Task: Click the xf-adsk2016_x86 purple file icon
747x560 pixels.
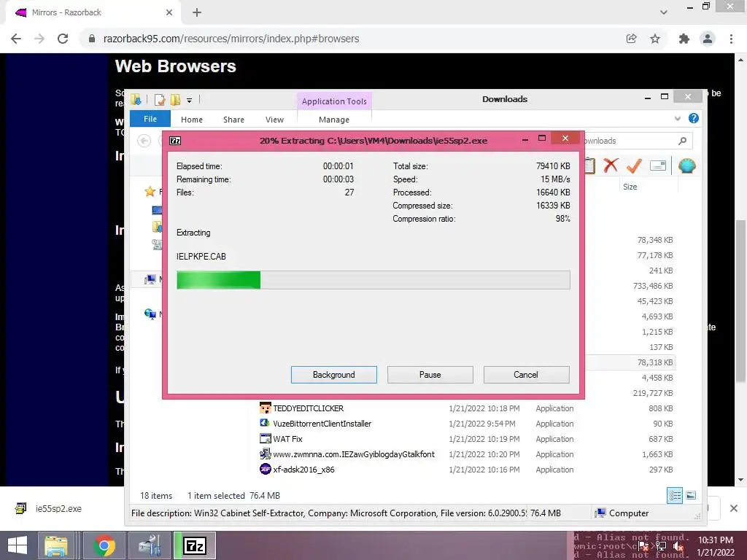Action: click(266, 469)
